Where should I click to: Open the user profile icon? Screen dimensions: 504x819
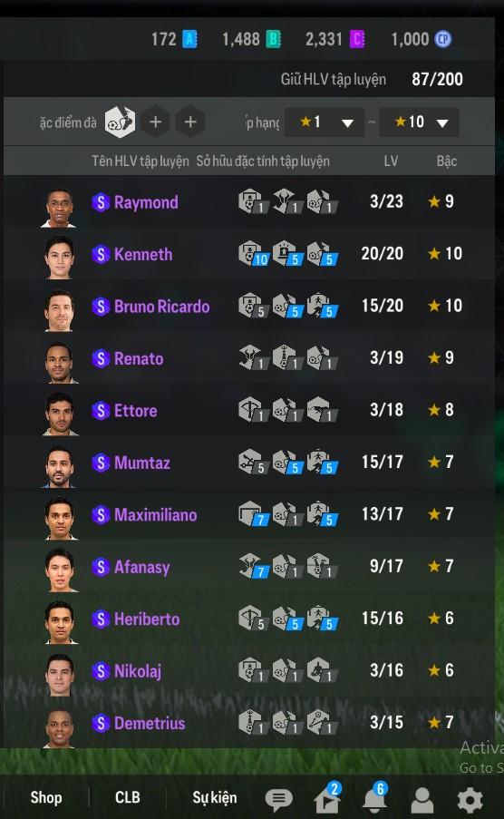coord(422,800)
